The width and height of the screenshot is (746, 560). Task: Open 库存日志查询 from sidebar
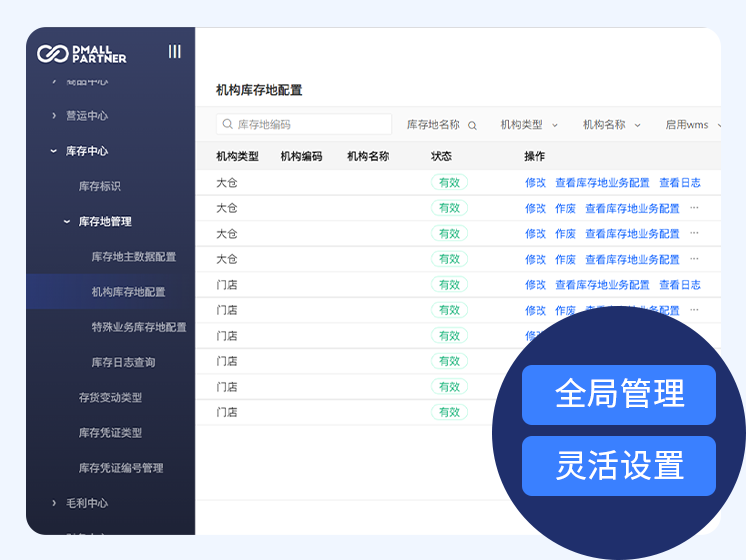123,362
